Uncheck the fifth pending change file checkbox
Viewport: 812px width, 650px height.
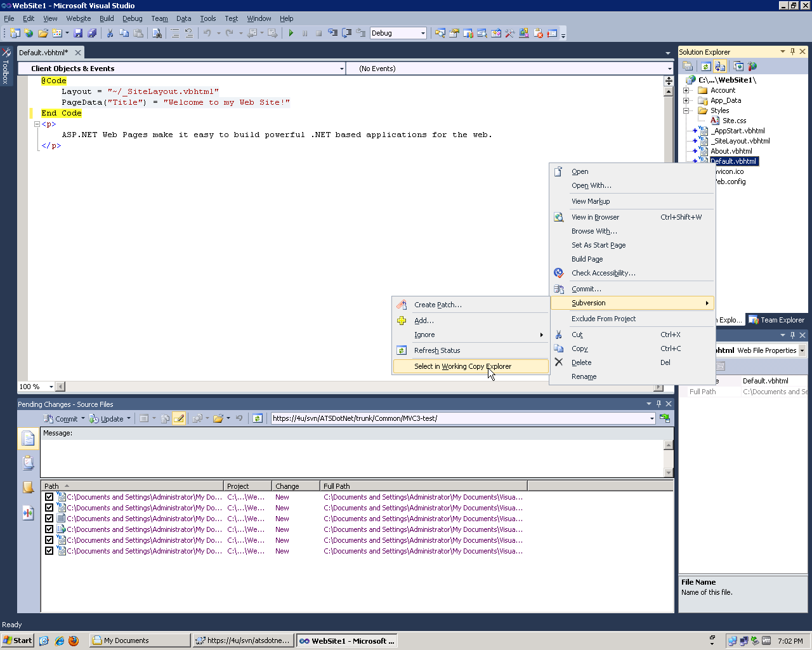click(49, 540)
